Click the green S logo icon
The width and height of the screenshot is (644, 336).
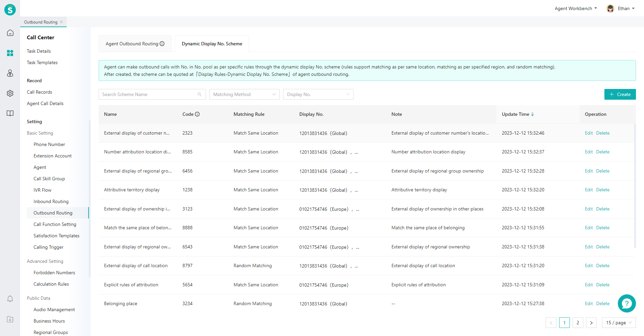pyautogui.click(x=10, y=10)
